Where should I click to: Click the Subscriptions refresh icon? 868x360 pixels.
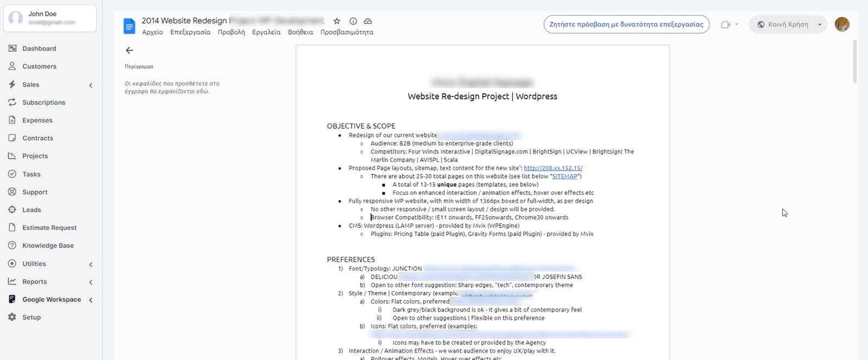(x=12, y=102)
